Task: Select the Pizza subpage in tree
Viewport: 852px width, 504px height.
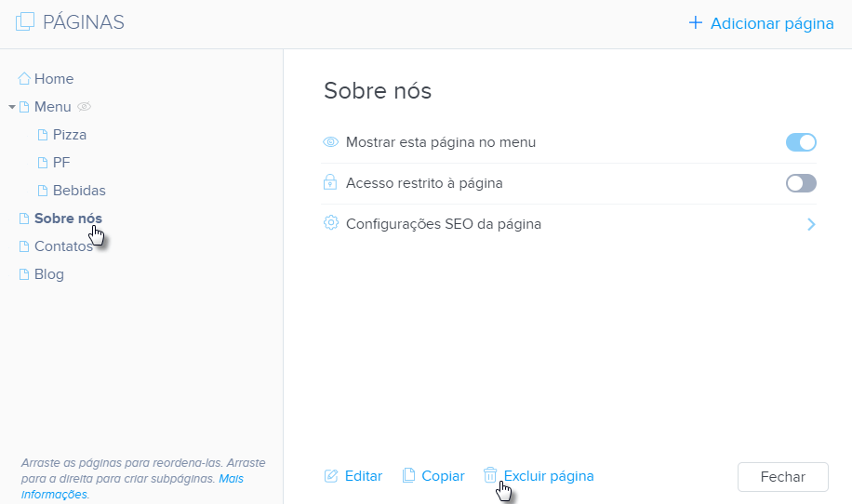Action: pyautogui.click(x=69, y=135)
